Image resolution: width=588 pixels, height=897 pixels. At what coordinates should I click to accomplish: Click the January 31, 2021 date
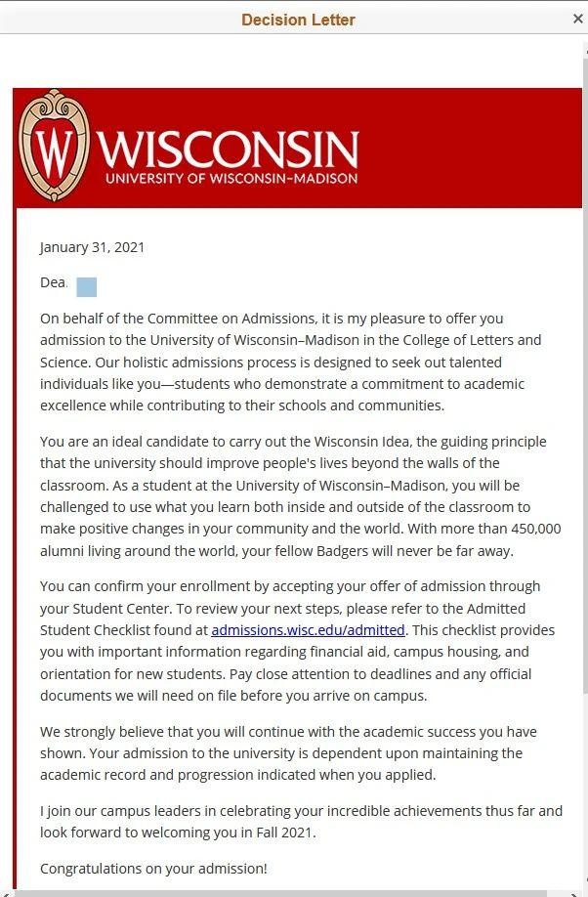(92, 247)
